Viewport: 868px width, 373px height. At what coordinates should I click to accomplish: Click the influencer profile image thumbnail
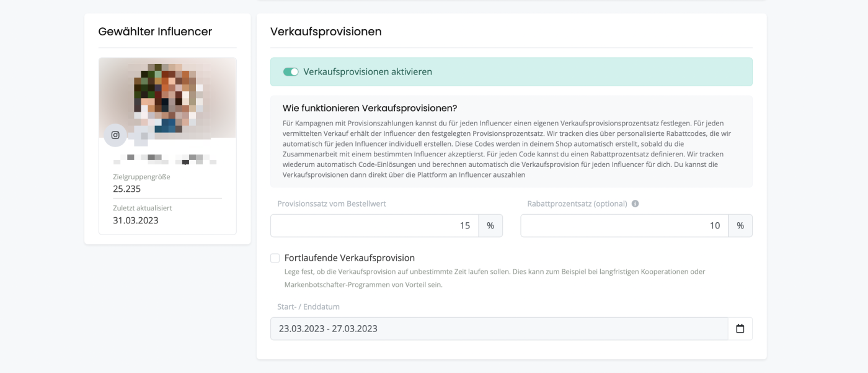coord(167,98)
